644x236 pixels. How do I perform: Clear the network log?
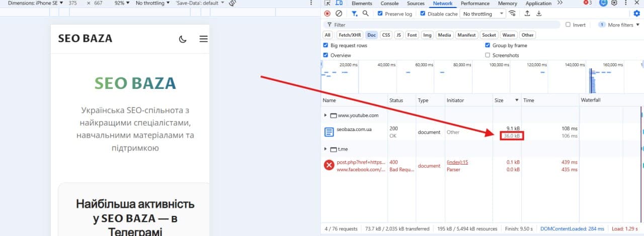point(339,14)
